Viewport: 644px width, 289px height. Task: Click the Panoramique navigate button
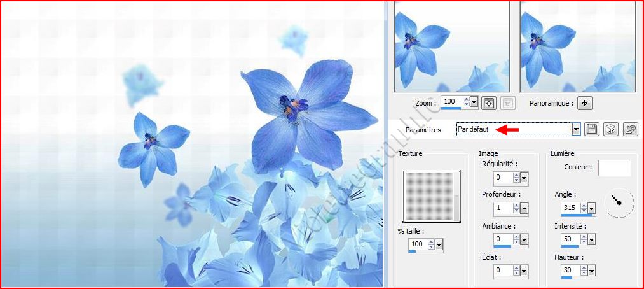pos(585,103)
